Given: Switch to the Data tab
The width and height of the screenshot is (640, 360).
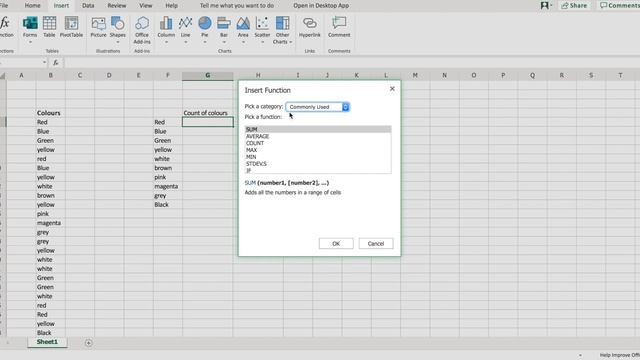Looking at the screenshot, I should coord(88,6).
